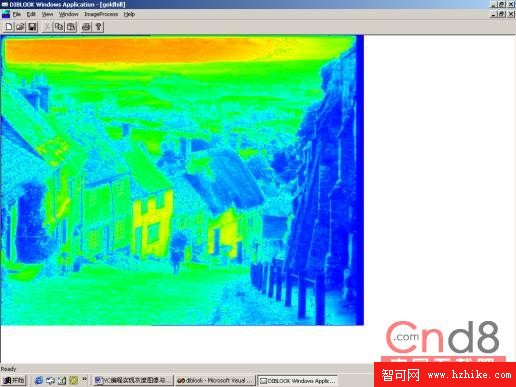Click the Print toolbar icon

click(x=86, y=27)
